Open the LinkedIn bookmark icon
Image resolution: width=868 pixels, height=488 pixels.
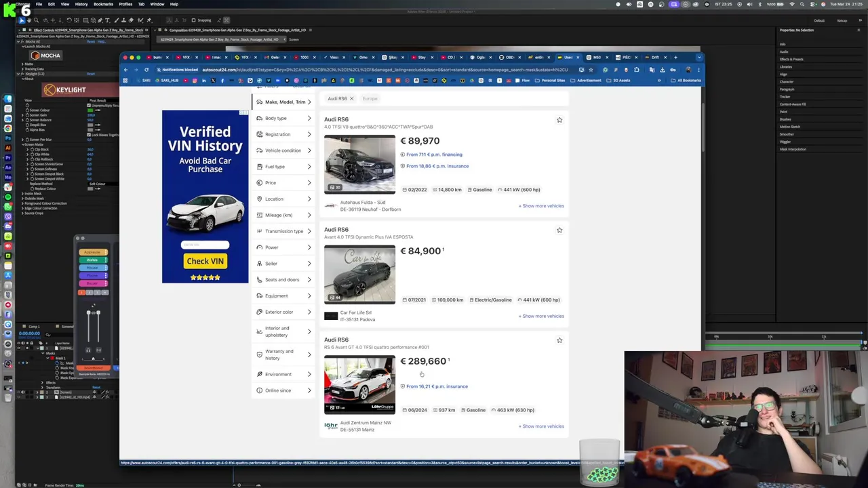204,81
